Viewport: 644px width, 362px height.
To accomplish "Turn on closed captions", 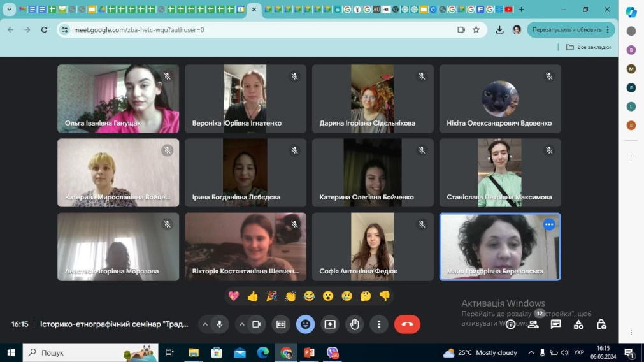I will 281,324.
